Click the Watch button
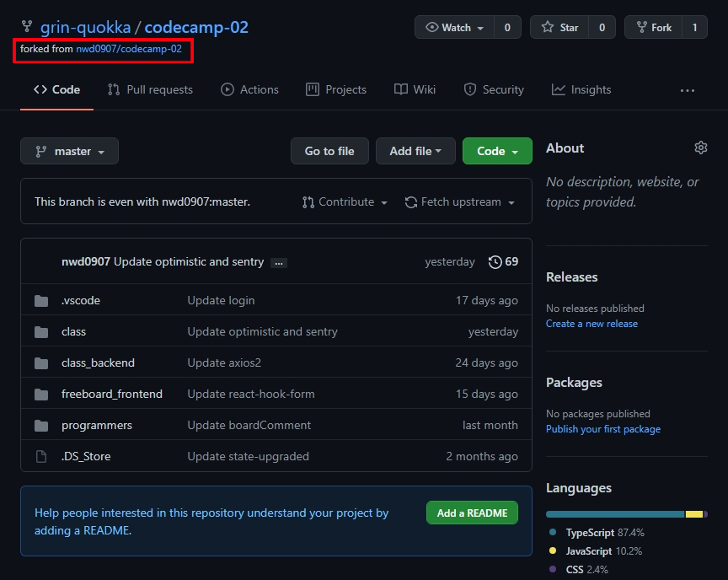The image size is (728, 580). 454,27
